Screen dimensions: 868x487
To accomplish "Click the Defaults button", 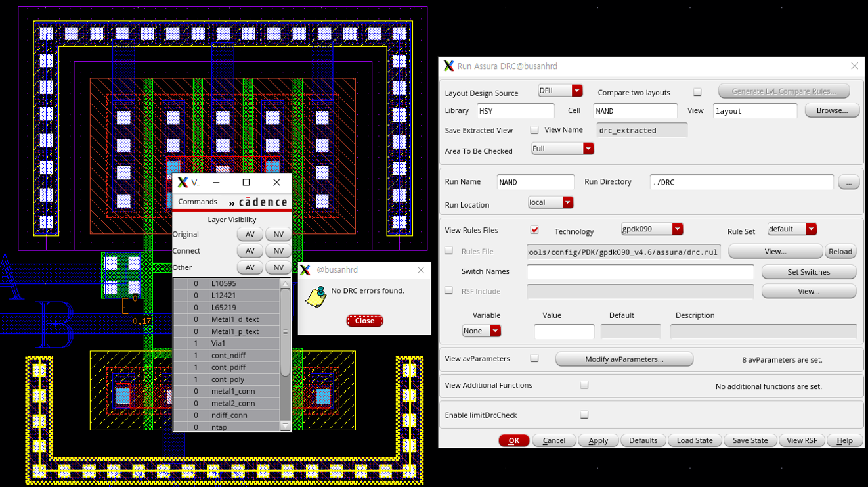I will (643, 440).
